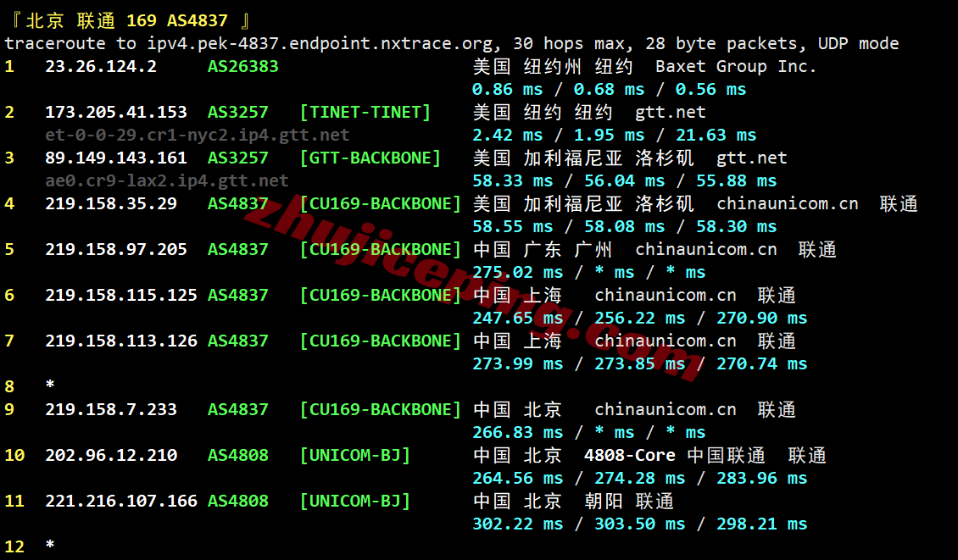Select IP 219.158.115.125 at hop 6
This screenshot has width=958, height=560.
(x=121, y=296)
